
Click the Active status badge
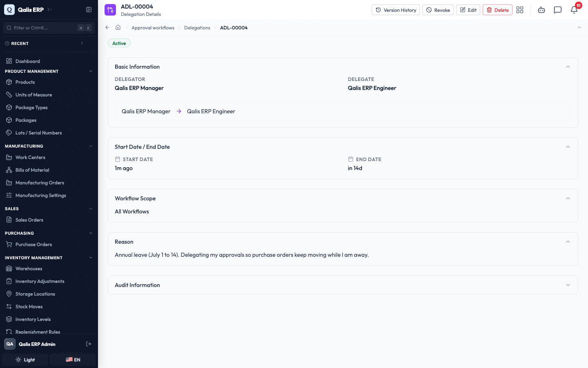(119, 43)
